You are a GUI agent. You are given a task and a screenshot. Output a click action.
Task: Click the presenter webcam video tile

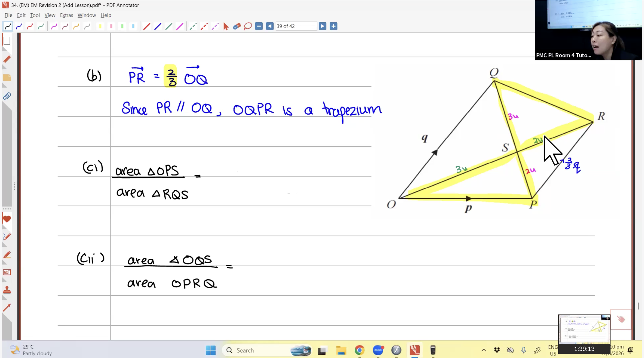(x=588, y=30)
